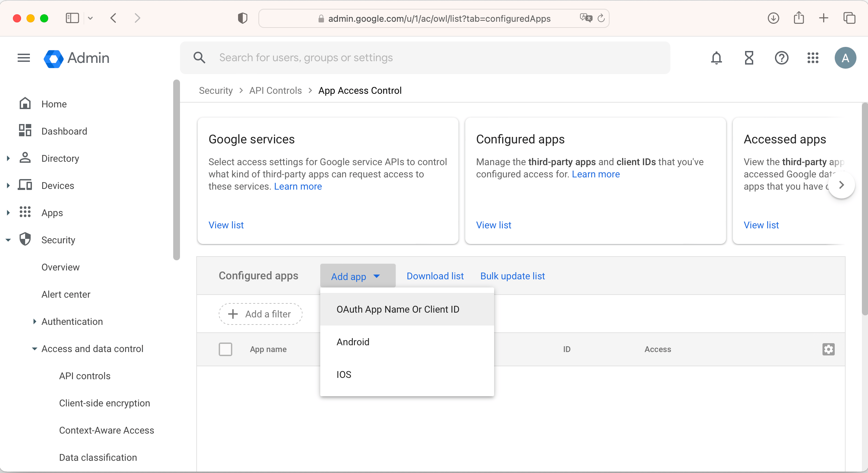Click Add a filter chip
Image resolution: width=868 pixels, height=473 pixels.
pyautogui.click(x=260, y=314)
